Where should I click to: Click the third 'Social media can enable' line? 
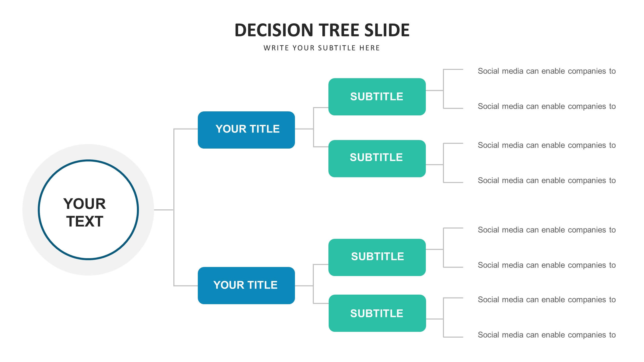[547, 145]
